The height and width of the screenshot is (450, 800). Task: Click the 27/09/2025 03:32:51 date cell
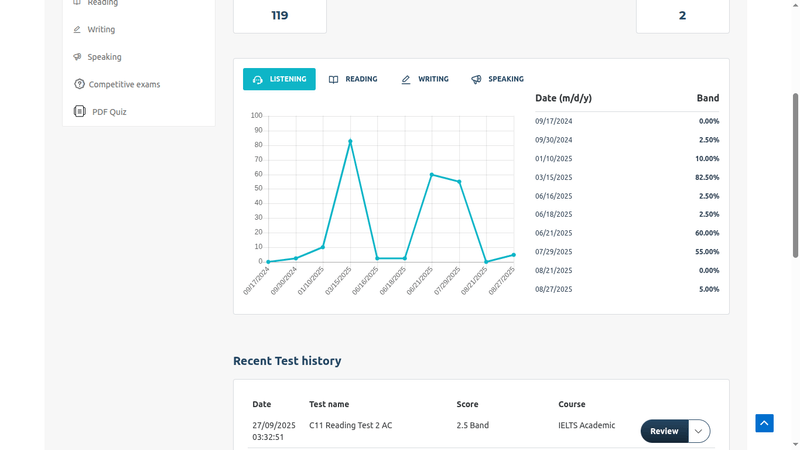click(x=274, y=431)
